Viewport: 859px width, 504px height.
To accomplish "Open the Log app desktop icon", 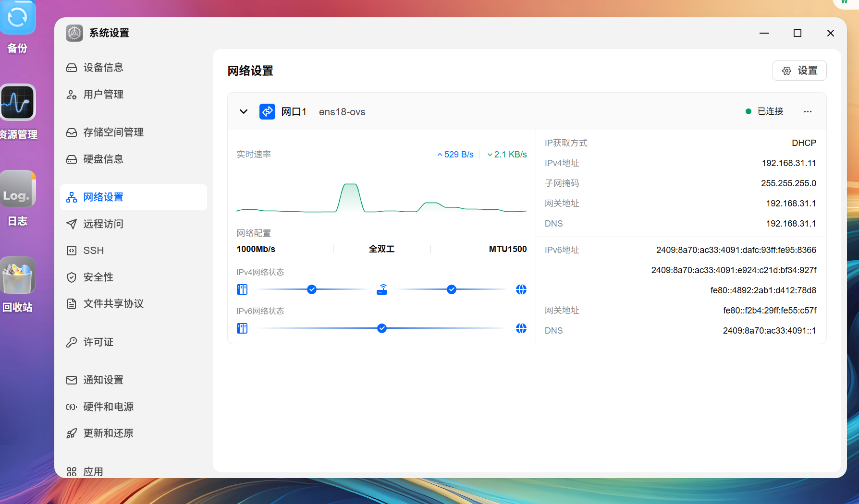I will (18, 189).
